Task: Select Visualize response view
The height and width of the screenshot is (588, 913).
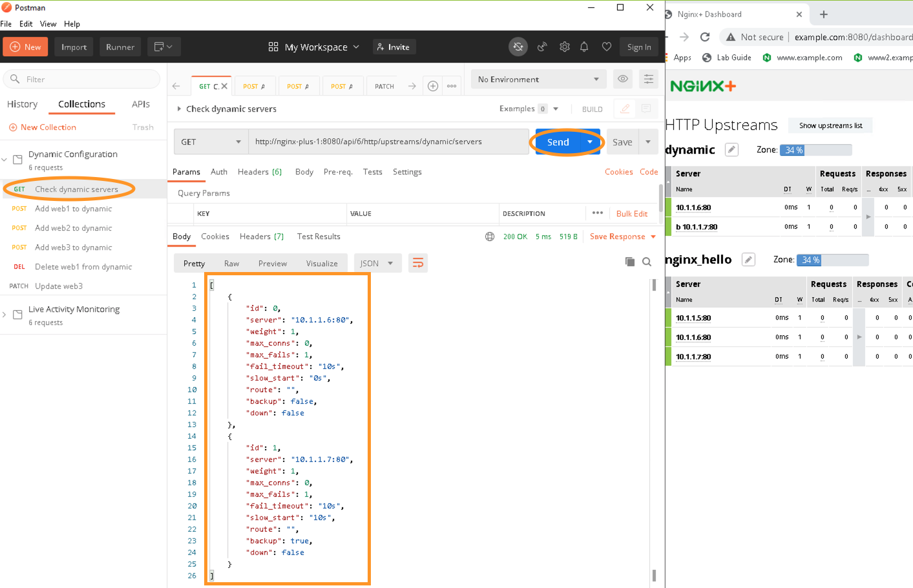Action: [x=322, y=263]
